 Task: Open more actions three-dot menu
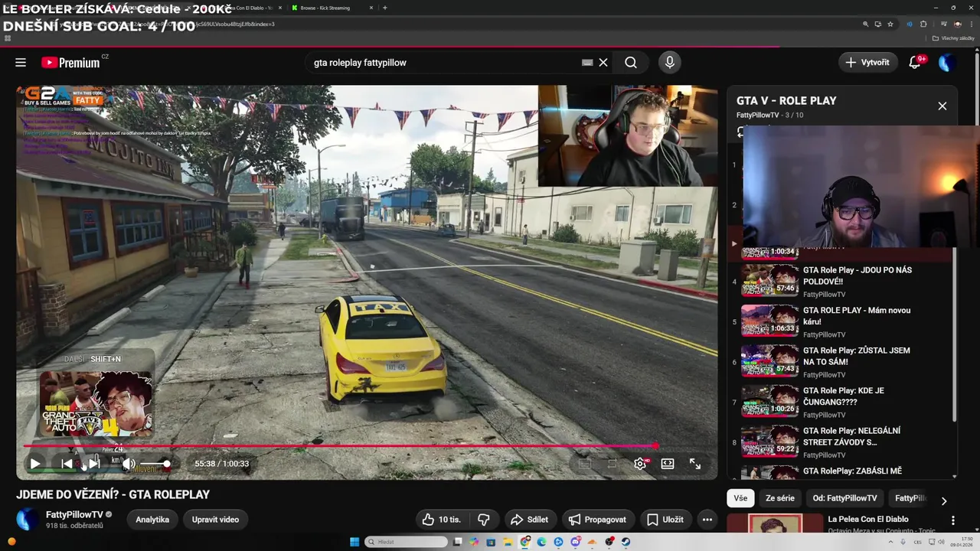tap(707, 520)
